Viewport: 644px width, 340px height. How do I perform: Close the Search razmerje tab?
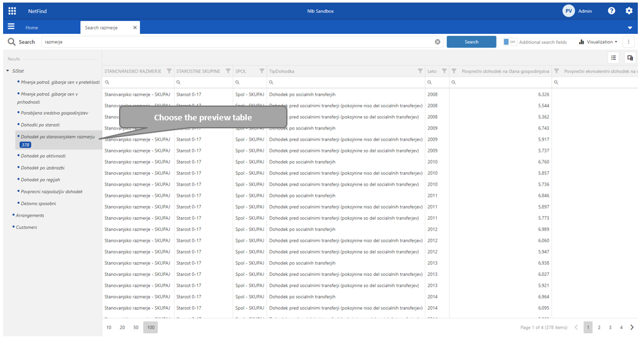[x=135, y=27]
